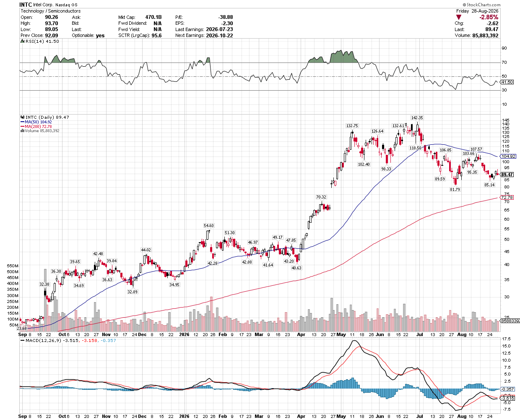
Task: Click the 98.33 low price label
Action: [x=386, y=169]
